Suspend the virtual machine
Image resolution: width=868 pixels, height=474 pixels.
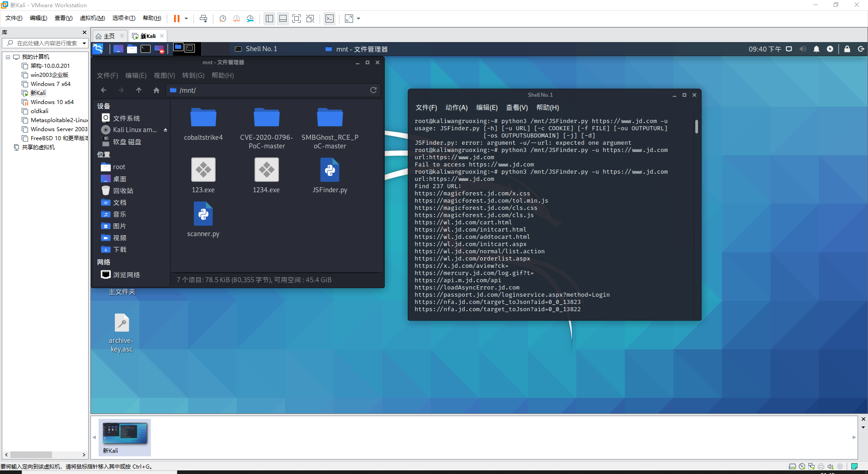click(177, 19)
